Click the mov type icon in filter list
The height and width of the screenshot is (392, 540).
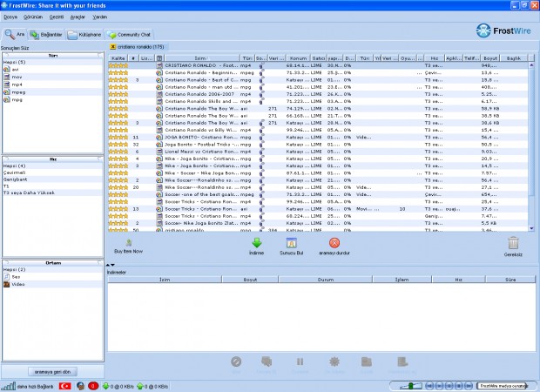[7, 77]
